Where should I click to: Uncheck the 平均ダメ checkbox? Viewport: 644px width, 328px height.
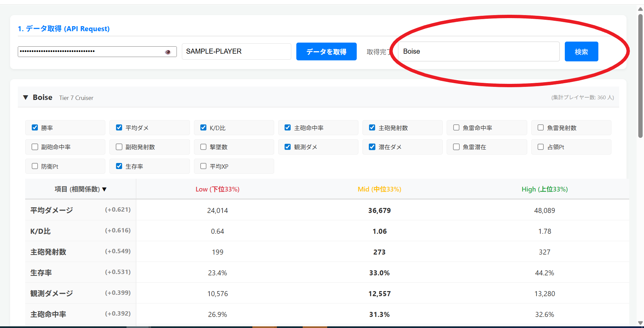[119, 127]
